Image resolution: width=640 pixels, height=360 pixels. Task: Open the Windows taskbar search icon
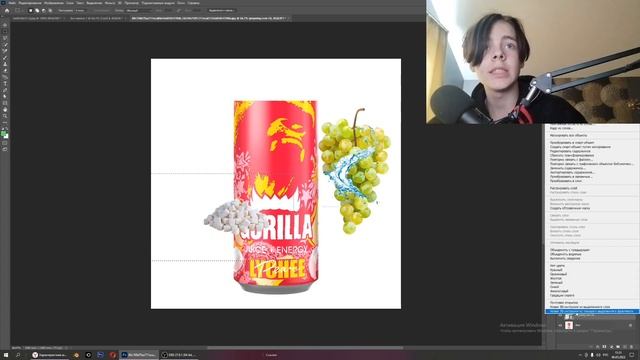tap(18, 355)
